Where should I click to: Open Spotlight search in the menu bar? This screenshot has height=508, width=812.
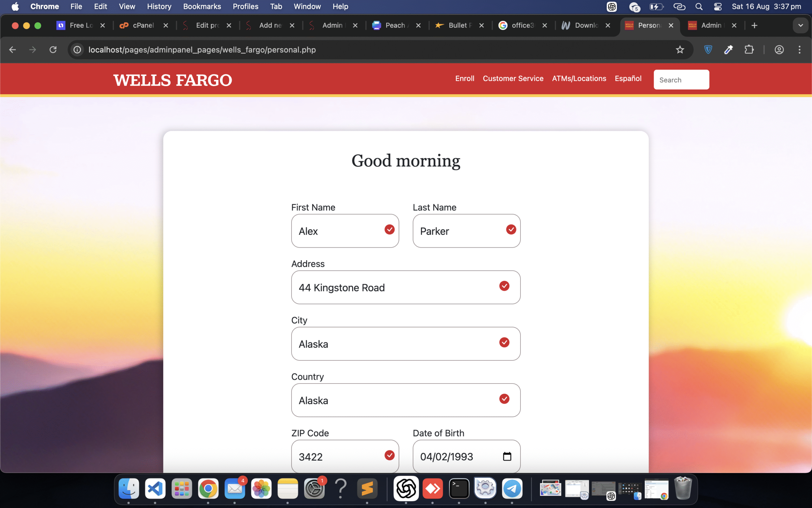tap(699, 7)
